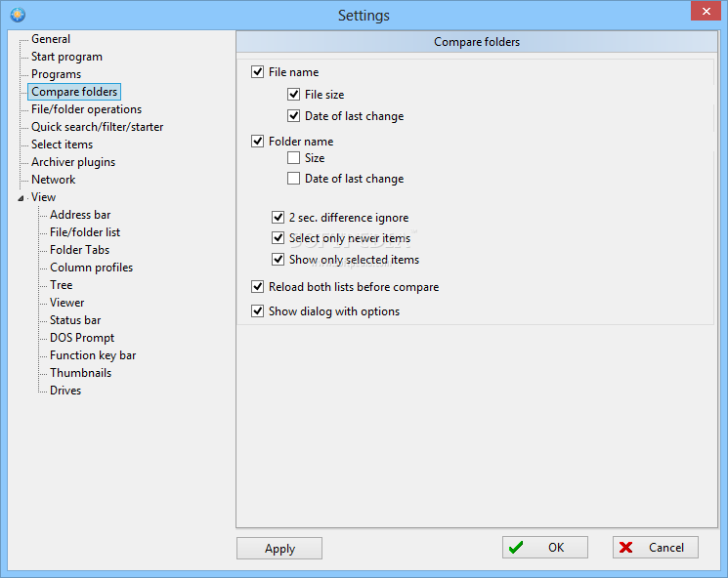The height and width of the screenshot is (578, 728).
Task: Open Status bar settings
Action: point(75,320)
